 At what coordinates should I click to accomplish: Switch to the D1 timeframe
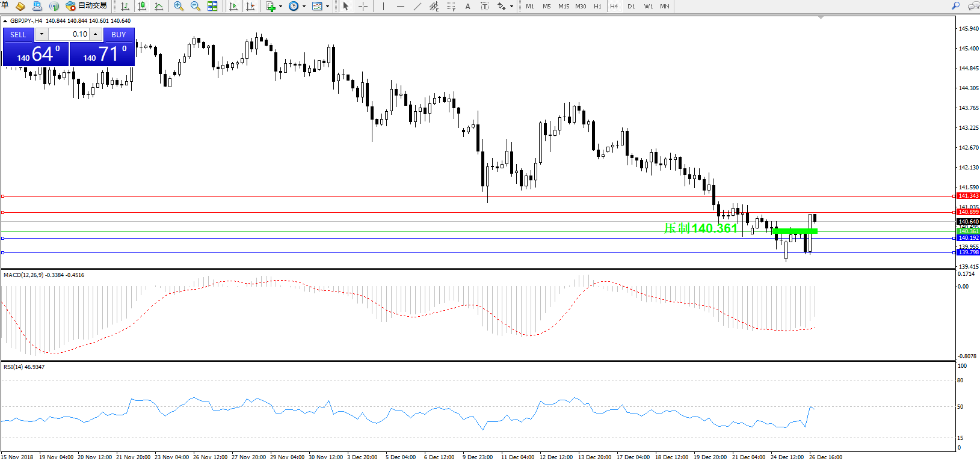pyautogui.click(x=631, y=6)
